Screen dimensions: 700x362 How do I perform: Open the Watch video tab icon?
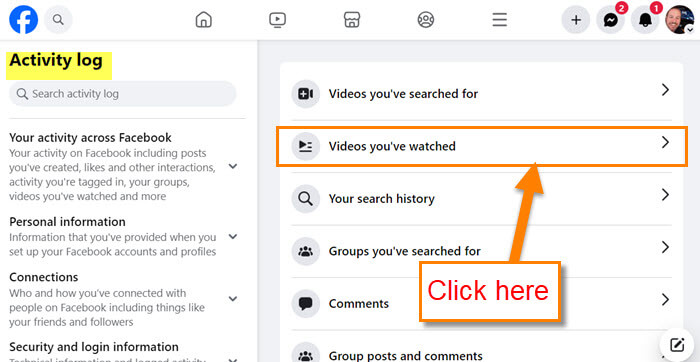(277, 20)
